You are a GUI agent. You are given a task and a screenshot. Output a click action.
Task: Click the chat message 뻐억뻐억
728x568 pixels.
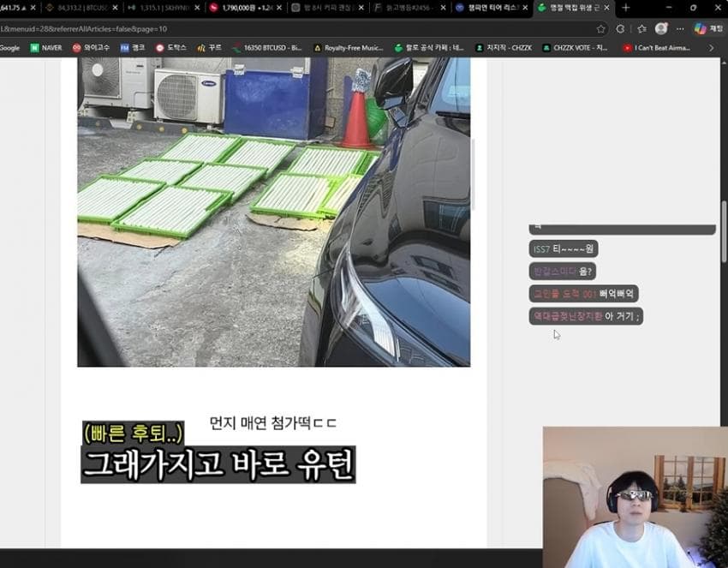(583, 294)
